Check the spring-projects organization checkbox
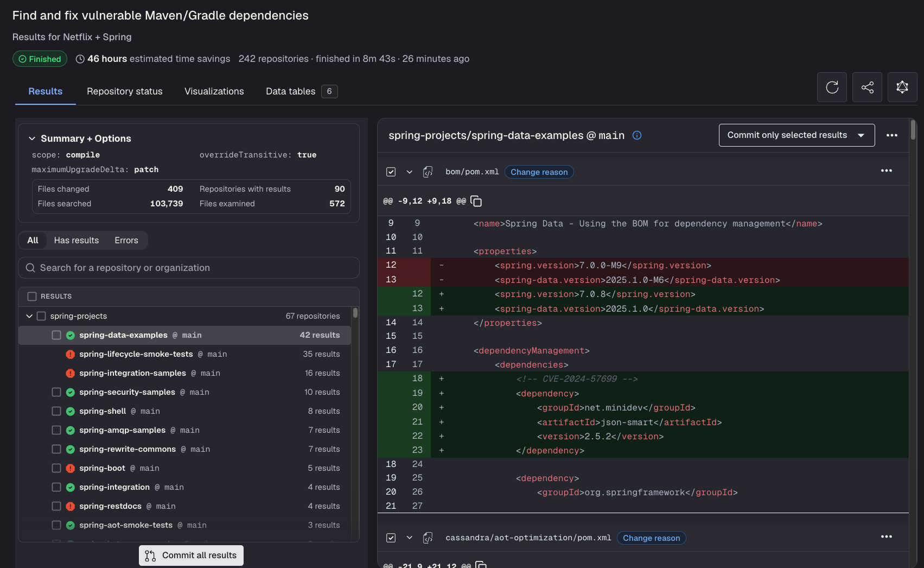This screenshot has width=924, height=568. point(41,316)
